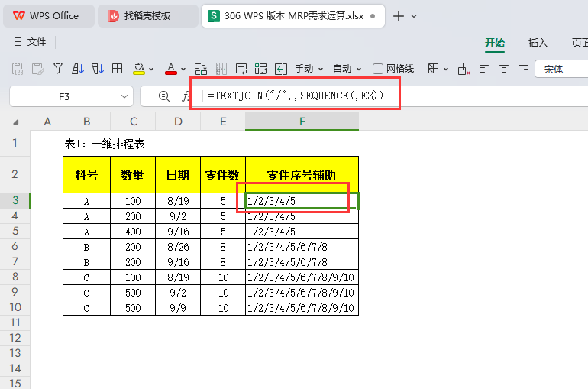Select column B header
Viewport: 588px width, 389px height.
pos(86,122)
